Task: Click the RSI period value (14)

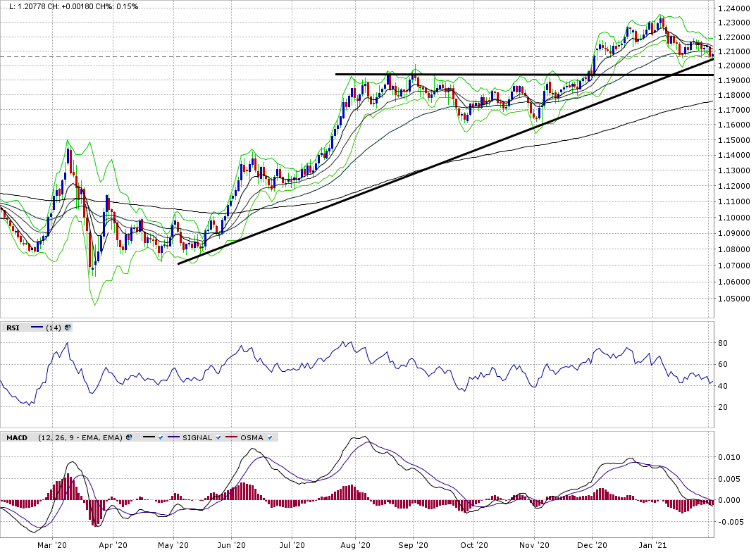Action: pos(54,328)
